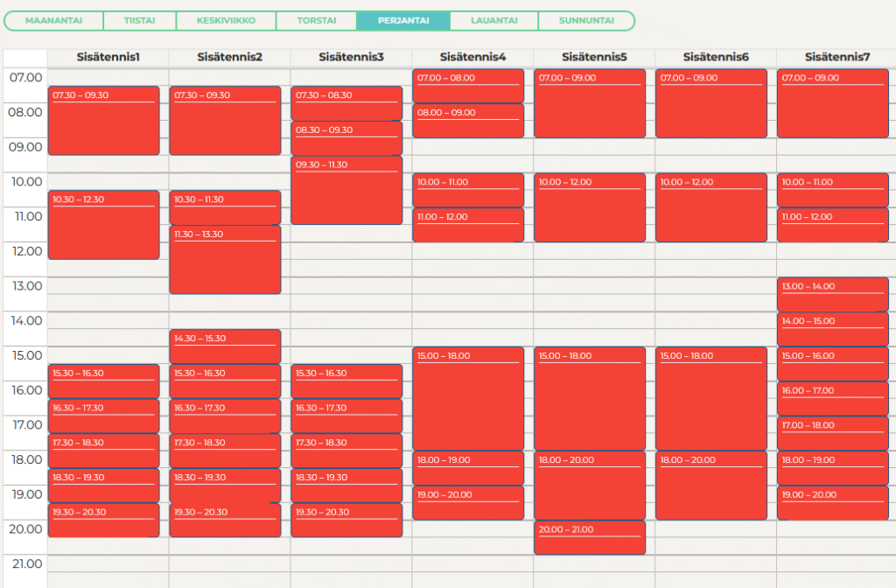The width and height of the screenshot is (896, 588).
Task: Switch to the Maanantai tab
Action: (x=53, y=20)
